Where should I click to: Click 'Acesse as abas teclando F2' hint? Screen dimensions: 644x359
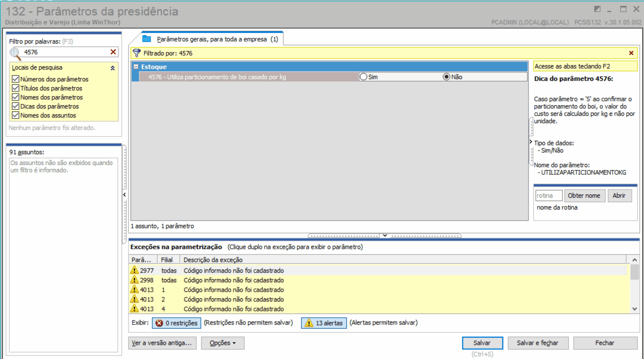click(585, 66)
